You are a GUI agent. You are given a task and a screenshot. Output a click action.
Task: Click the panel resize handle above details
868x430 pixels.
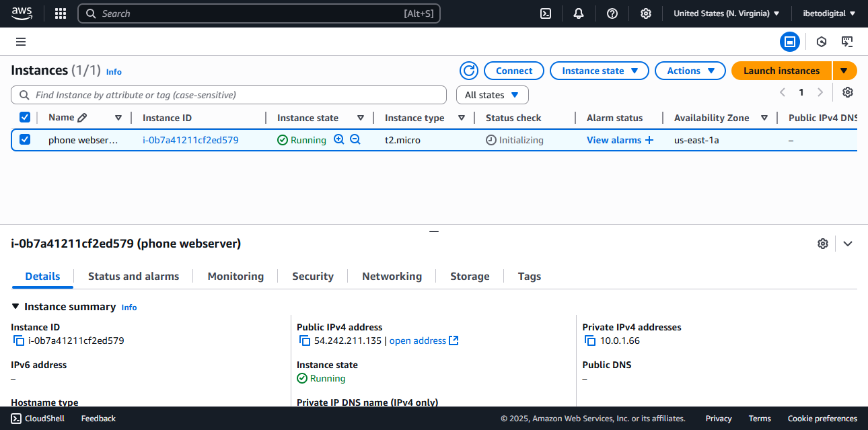434,231
